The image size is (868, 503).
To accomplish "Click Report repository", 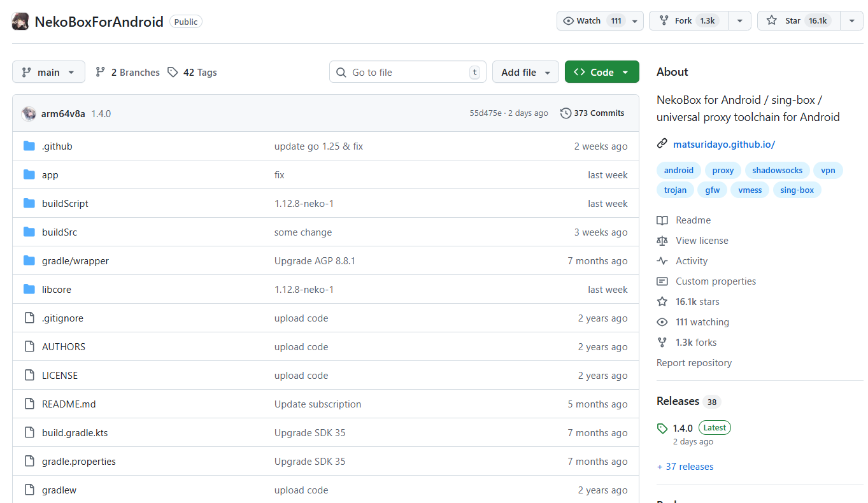I will [694, 362].
